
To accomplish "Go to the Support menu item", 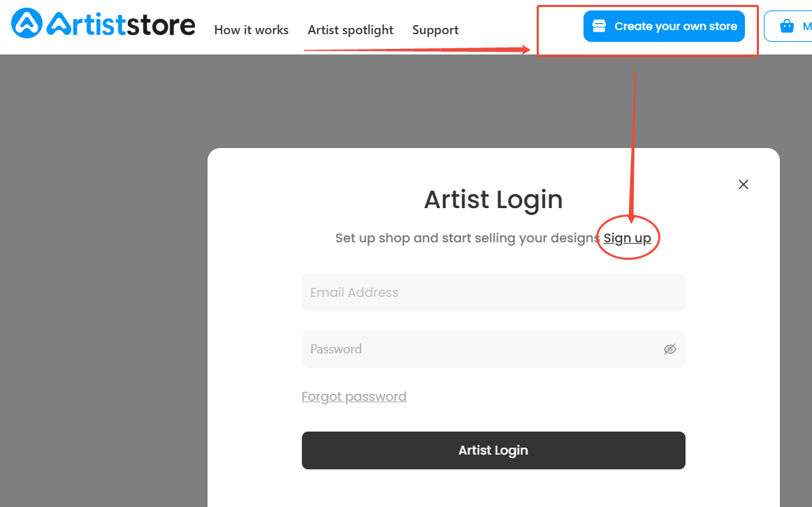I will [x=435, y=30].
